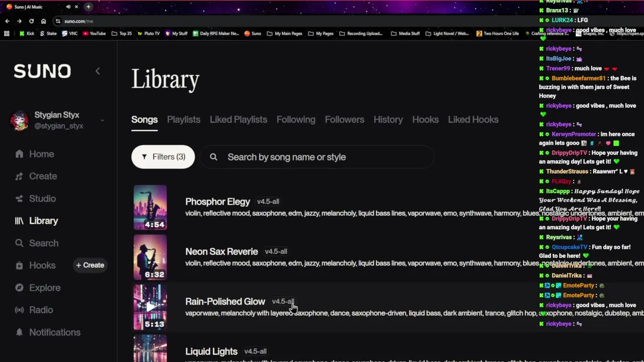This screenshot has height=362, width=644.
Task: Open the YouTube bookmark
Action: (94, 34)
